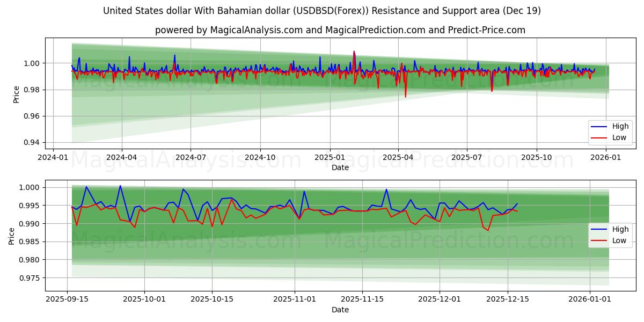Click the red dip near 2025-04

pos(406,96)
